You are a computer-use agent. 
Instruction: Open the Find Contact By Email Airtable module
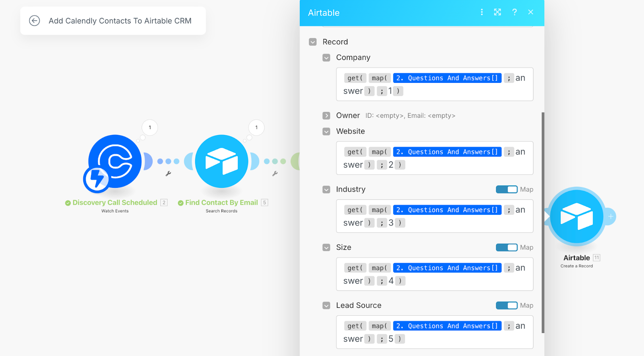click(221, 161)
